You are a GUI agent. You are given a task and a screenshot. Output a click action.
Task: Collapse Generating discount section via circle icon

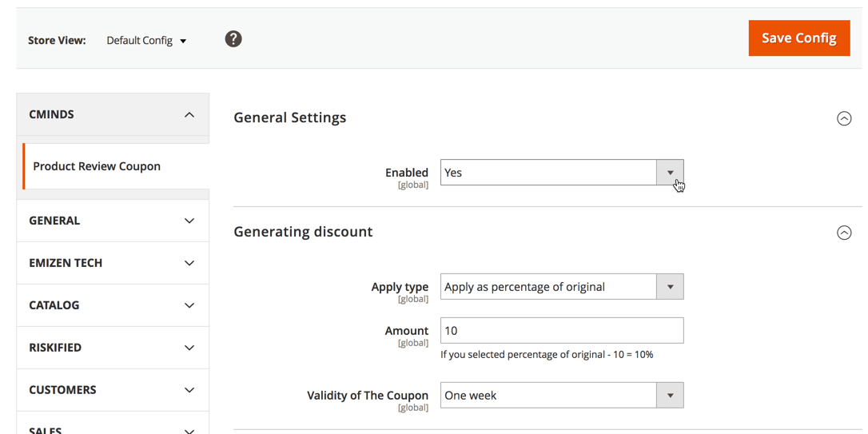tap(844, 233)
